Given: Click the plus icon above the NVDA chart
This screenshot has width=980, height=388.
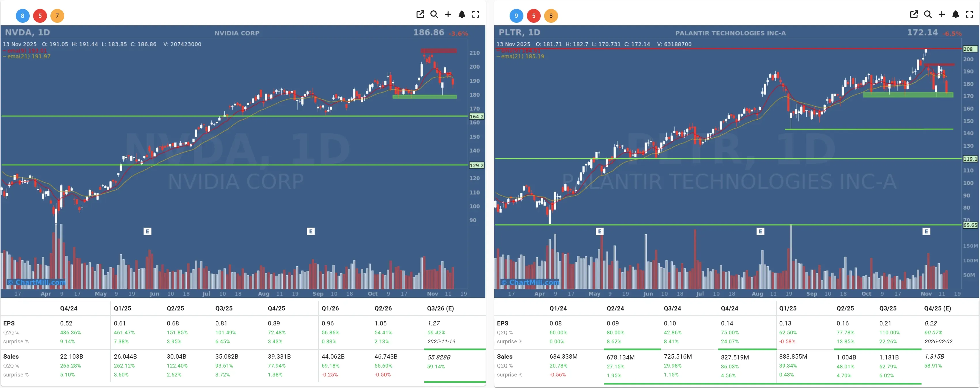Looking at the screenshot, I should [x=448, y=14].
